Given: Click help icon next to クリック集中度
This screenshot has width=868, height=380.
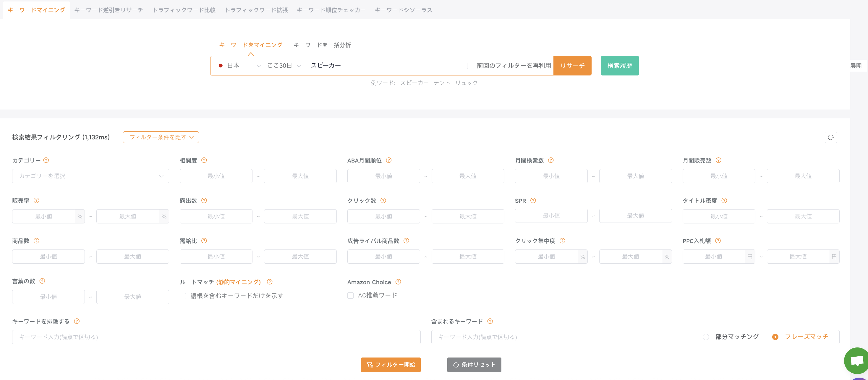Looking at the screenshot, I should (562, 240).
